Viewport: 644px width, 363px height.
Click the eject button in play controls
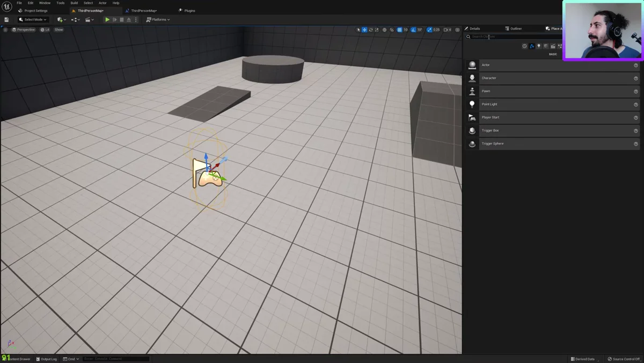(129, 19)
